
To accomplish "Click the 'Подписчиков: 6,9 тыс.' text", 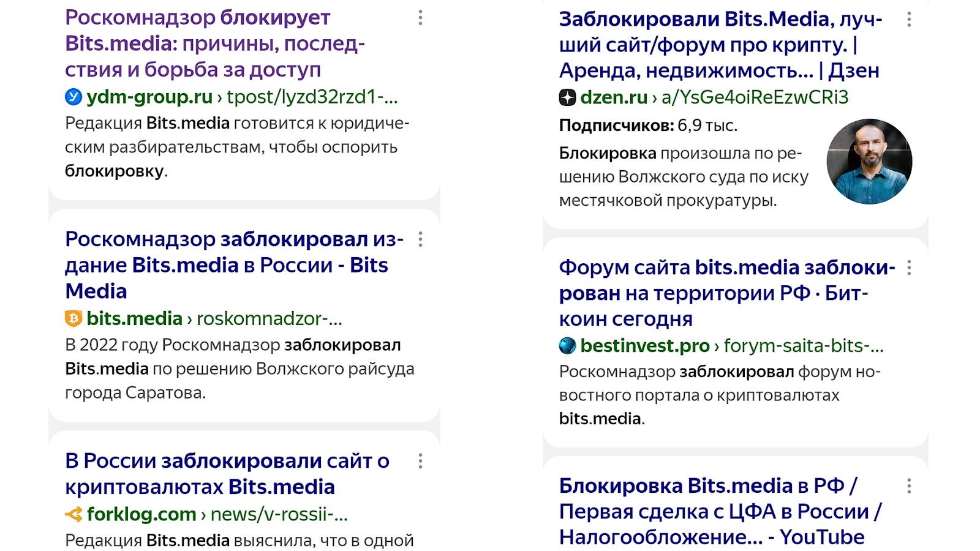I will pyautogui.click(x=648, y=126).
